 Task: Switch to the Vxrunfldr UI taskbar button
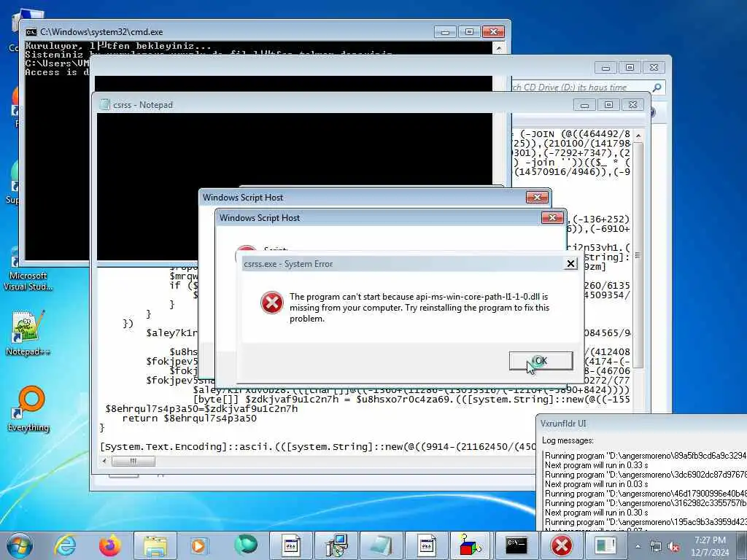(606, 545)
